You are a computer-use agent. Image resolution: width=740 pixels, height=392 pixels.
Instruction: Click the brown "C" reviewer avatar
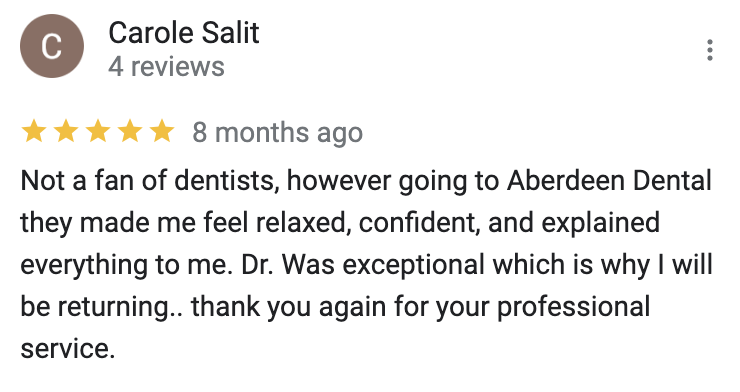coord(52,46)
